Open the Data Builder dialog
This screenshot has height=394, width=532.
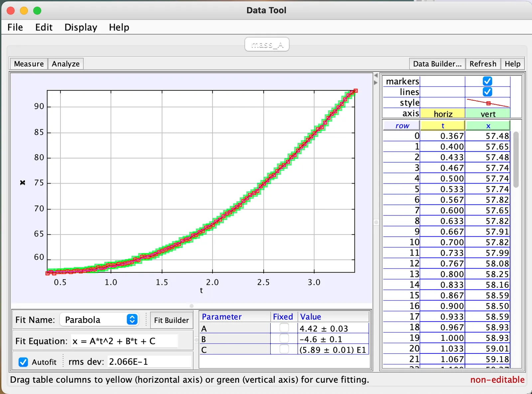coord(437,64)
